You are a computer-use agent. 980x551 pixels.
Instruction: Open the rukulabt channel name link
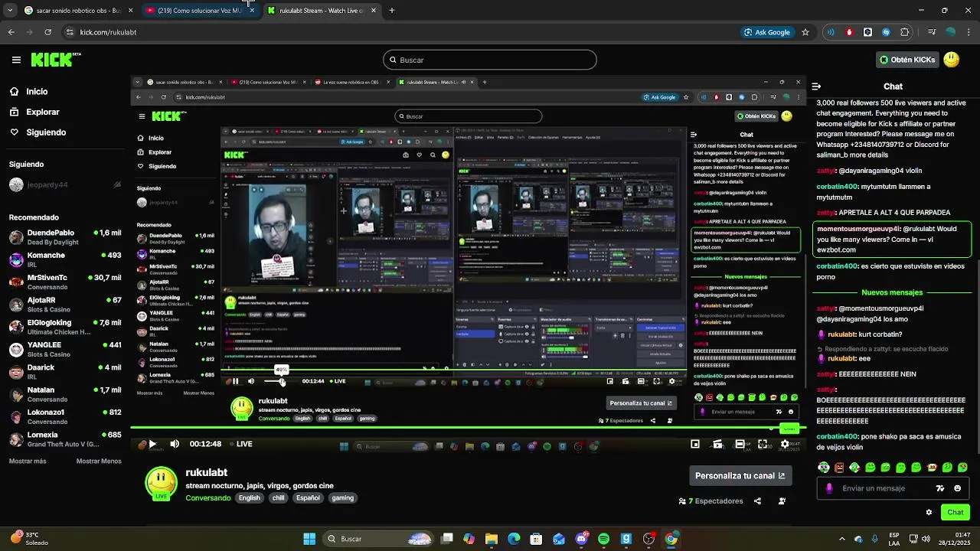pos(206,472)
